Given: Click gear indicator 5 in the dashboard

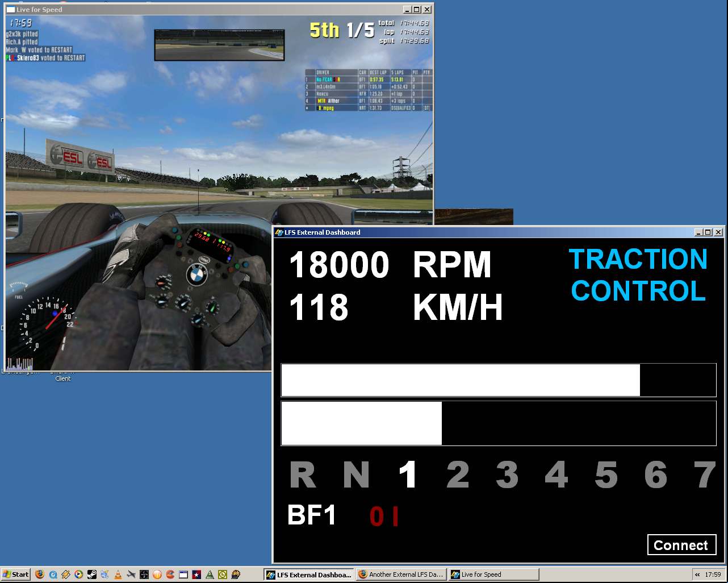Looking at the screenshot, I should [606, 475].
